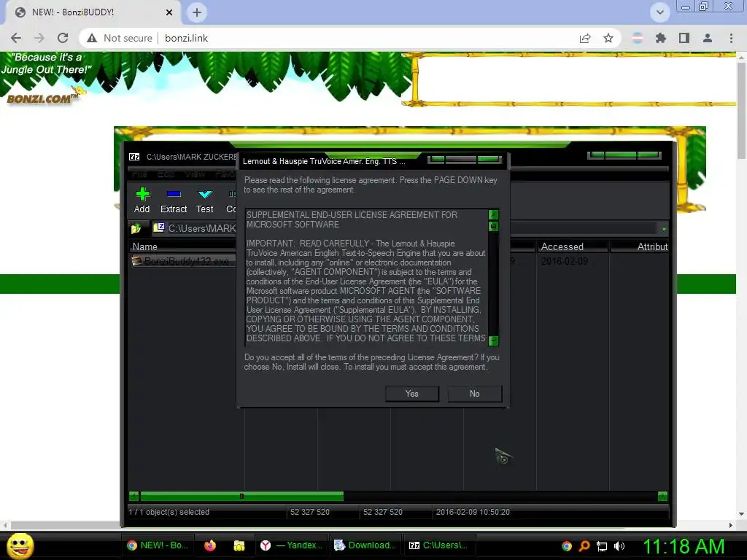Go forward in the browser
The image size is (747, 560).
39,38
